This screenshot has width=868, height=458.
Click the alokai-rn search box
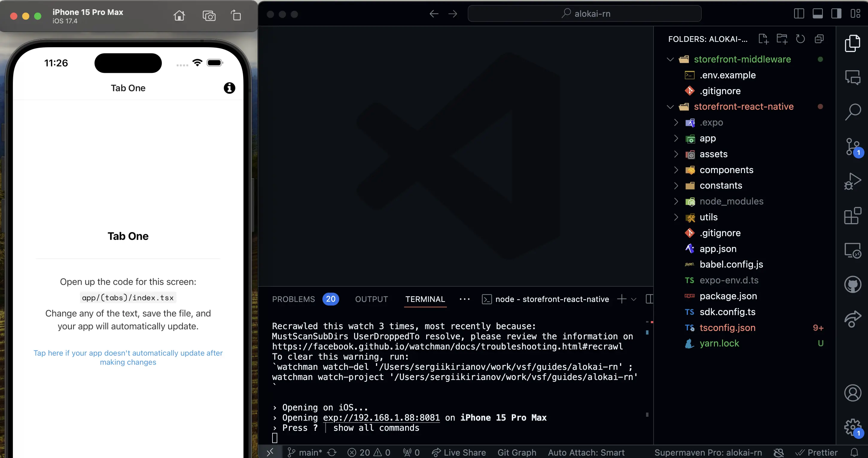585,13
